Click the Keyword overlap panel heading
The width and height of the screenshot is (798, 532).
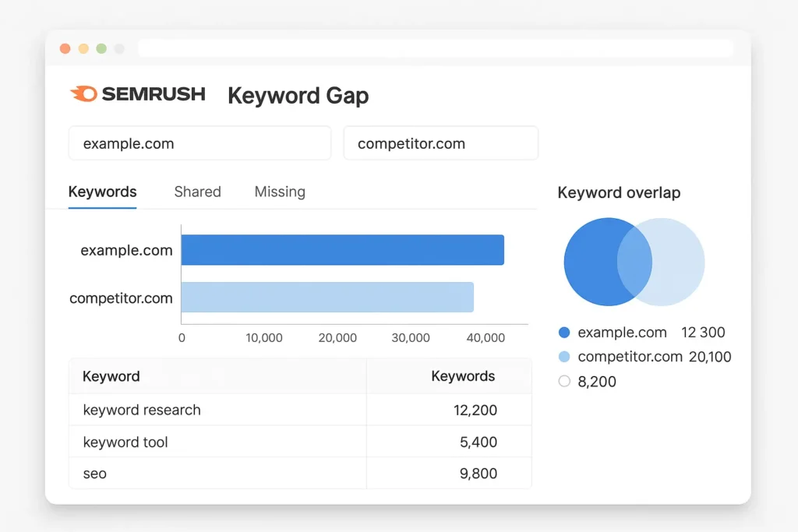618,192
